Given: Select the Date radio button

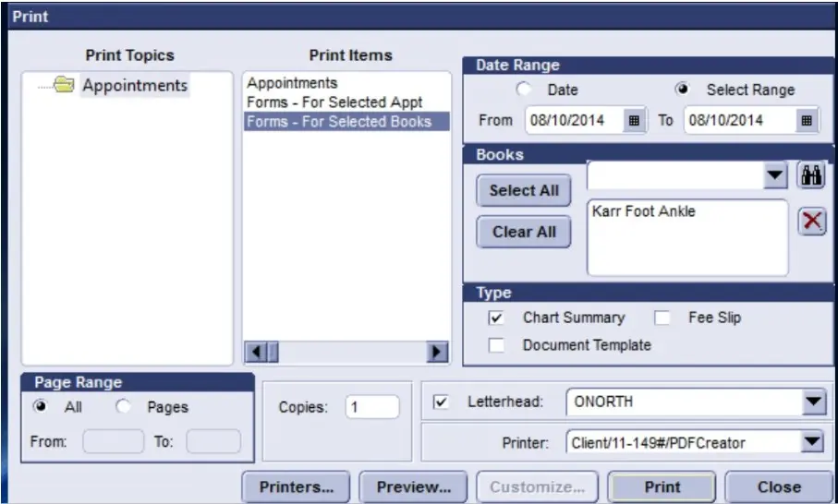Looking at the screenshot, I should coord(525,90).
